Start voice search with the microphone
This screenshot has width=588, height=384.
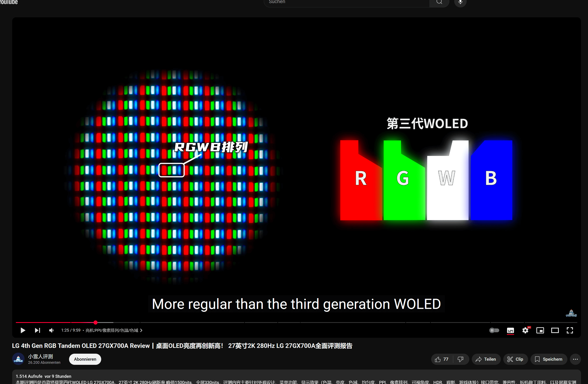tap(460, 2)
